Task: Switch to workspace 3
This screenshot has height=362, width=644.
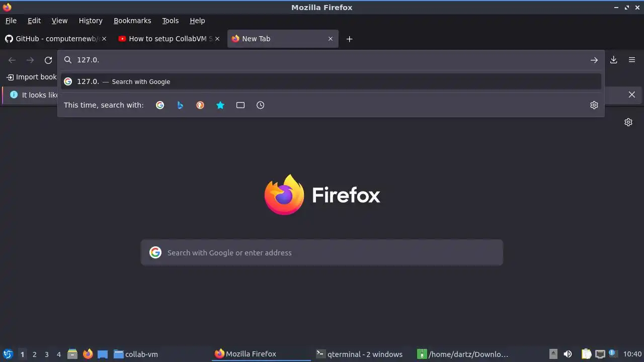Action: (46, 354)
